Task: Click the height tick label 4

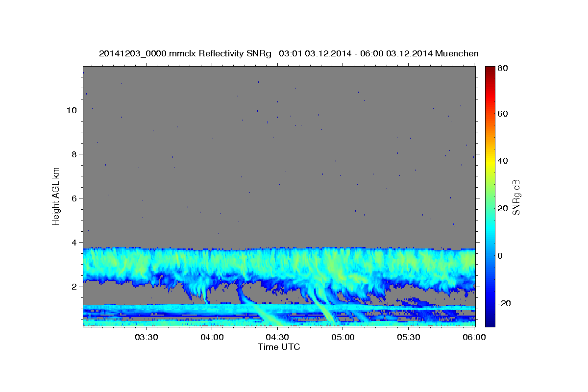Action: [x=73, y=242]
